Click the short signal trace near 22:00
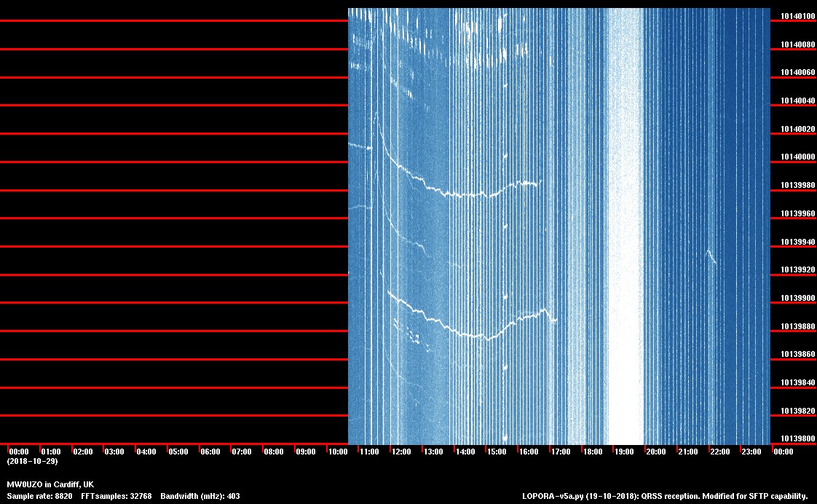Image resolution: width=817 pixels, height=504 pixels. 711,256
